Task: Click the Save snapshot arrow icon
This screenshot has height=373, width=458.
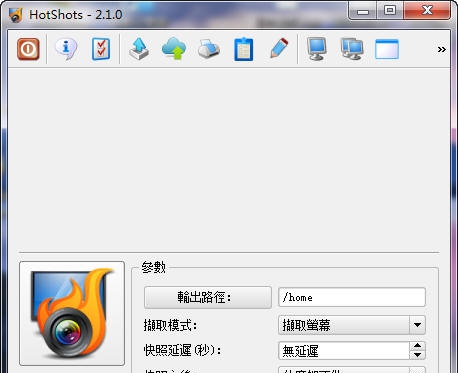Action: 139,49
